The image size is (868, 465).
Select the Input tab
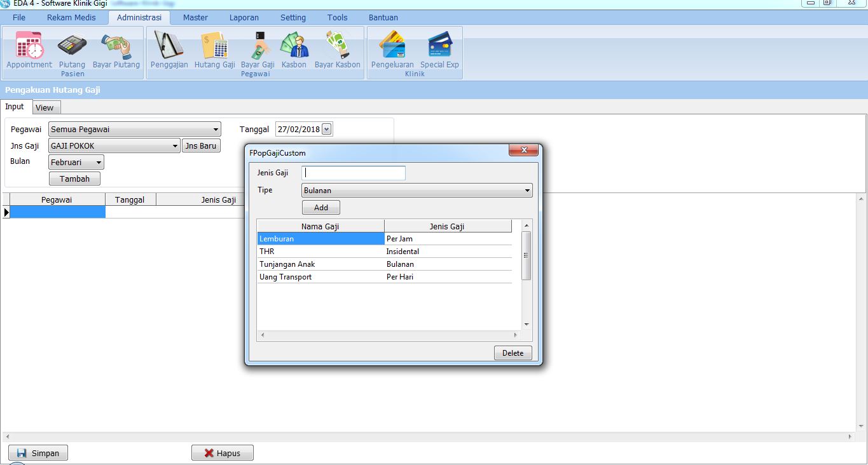[x=15, y=107]
